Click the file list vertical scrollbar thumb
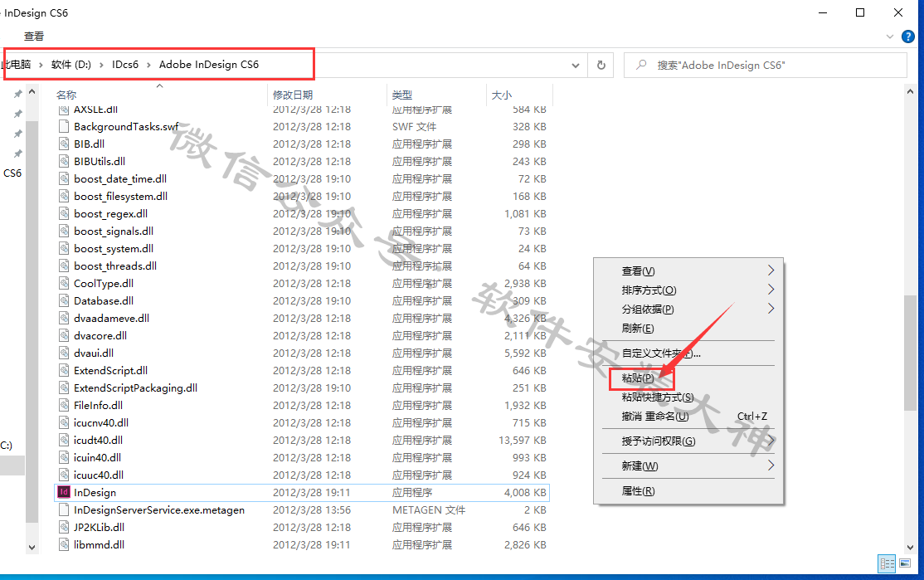The height and width of the screenshot is (580, 924). click(910, 353)
